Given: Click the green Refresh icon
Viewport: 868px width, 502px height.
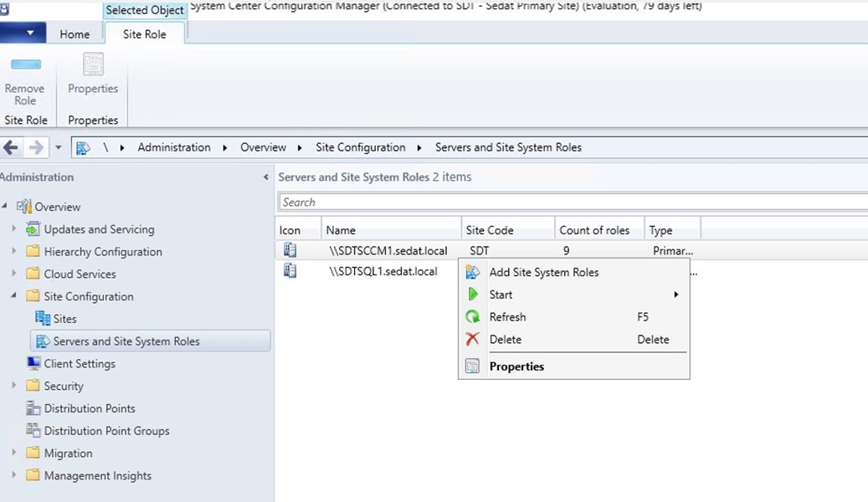Looking at the screenshot, I should click(472, 316).
